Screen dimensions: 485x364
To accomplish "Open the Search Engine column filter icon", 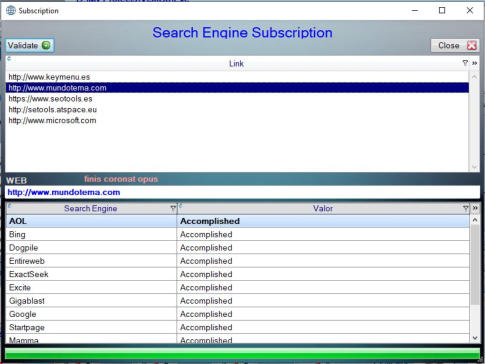I will tap(173, 208).
